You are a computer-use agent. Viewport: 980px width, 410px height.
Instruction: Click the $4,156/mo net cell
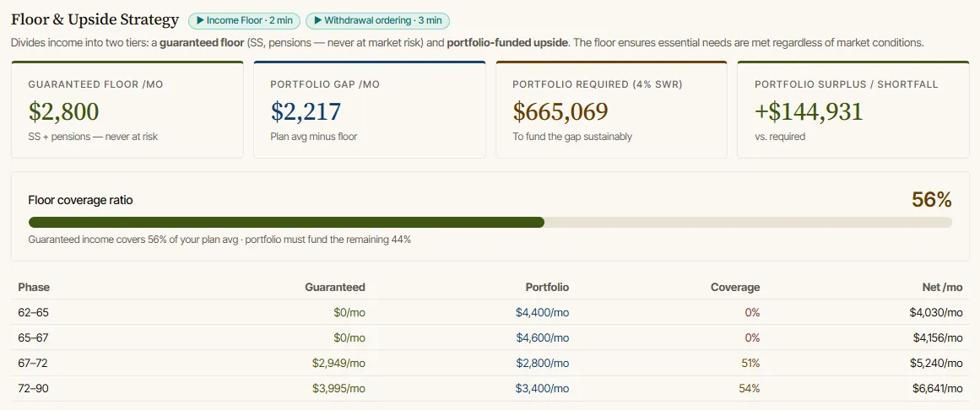(x=938, y=337)
